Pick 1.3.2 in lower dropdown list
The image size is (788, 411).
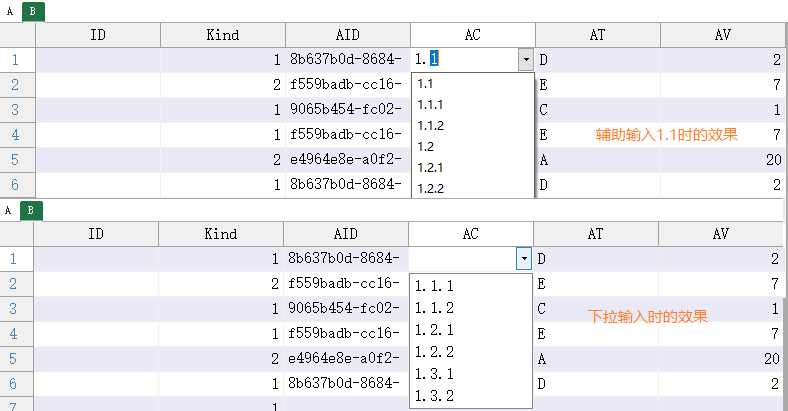pyautogui.click(x=434, y=396)
